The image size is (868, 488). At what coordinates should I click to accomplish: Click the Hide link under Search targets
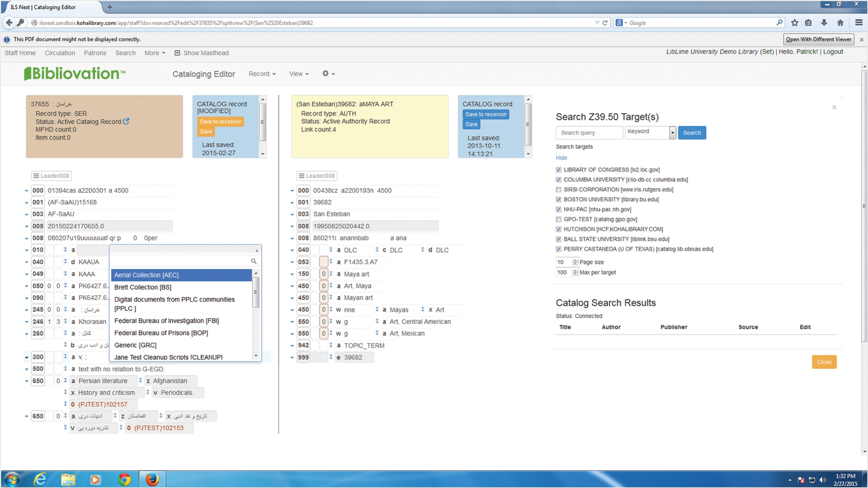[561, 158]
